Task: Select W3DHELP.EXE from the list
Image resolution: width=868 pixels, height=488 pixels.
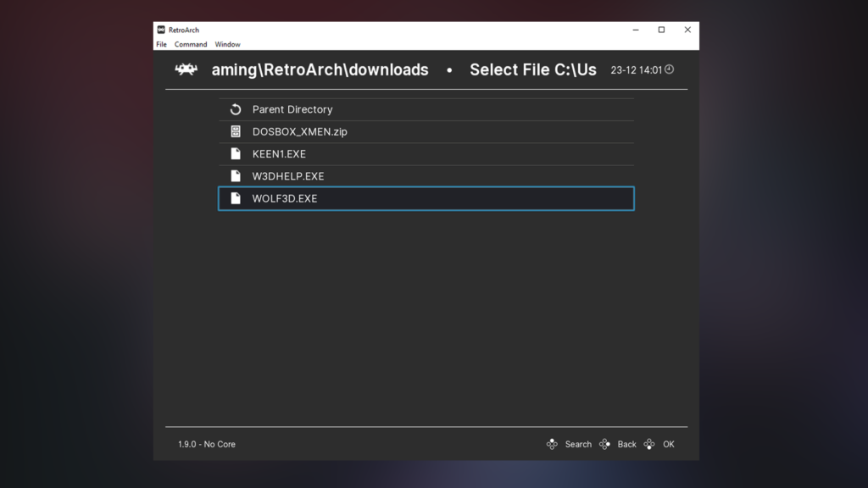Action: (x=426, y=176)
